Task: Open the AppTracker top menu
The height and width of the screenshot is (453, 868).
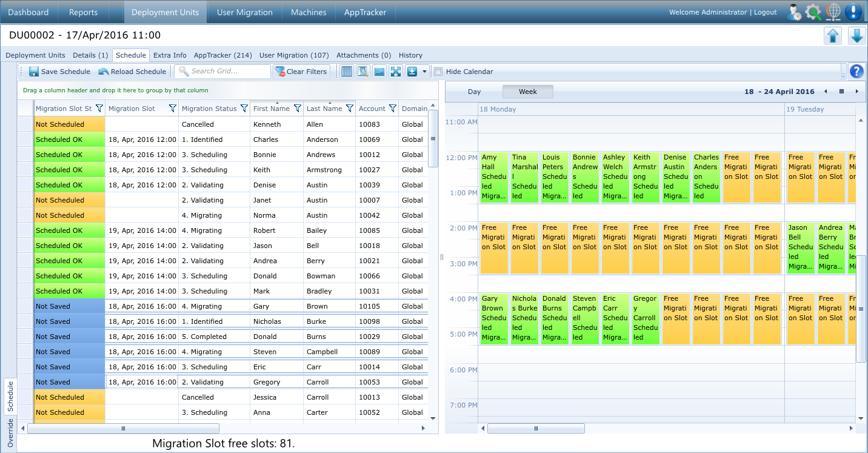Action: 365,12
